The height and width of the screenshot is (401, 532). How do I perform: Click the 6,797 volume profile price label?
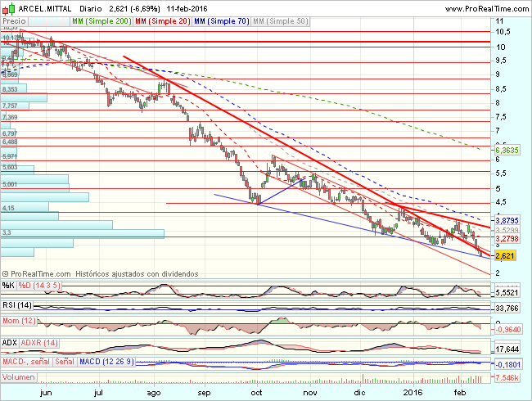pos(10,133)
